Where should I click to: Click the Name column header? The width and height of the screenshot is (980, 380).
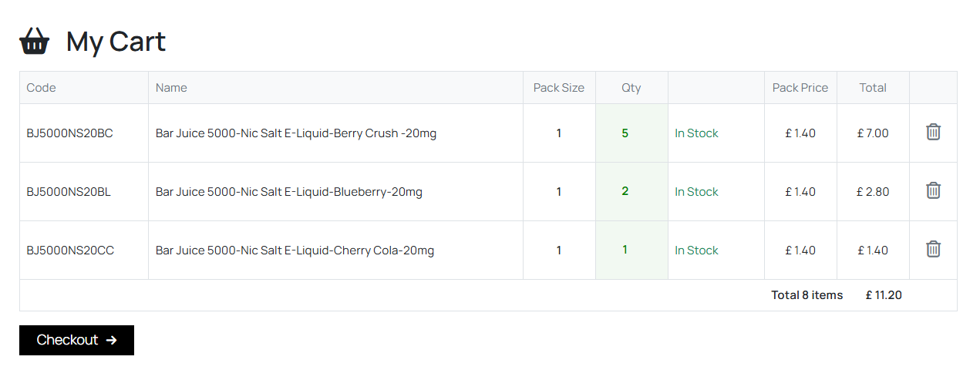pyautogui.click(x=171, y=88)
